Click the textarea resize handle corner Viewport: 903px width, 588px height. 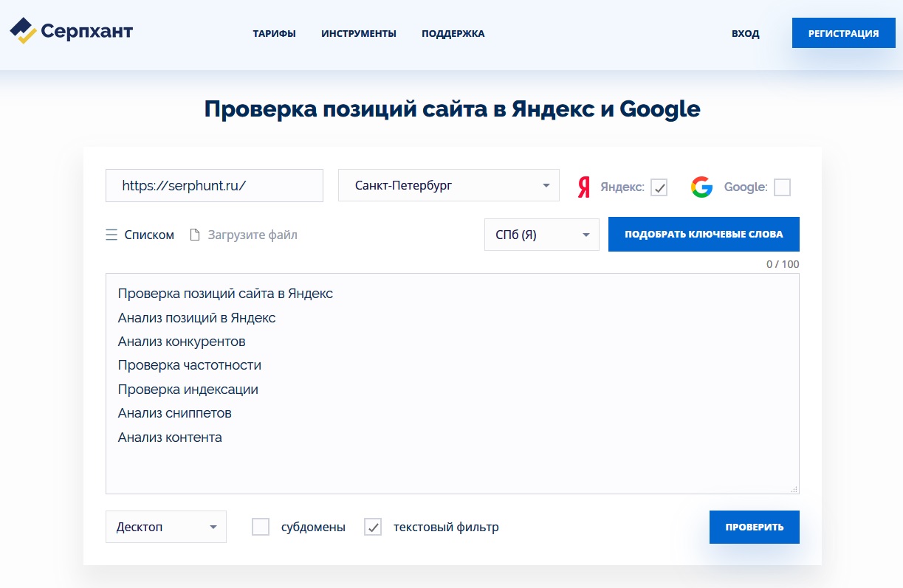click(794, 489)
